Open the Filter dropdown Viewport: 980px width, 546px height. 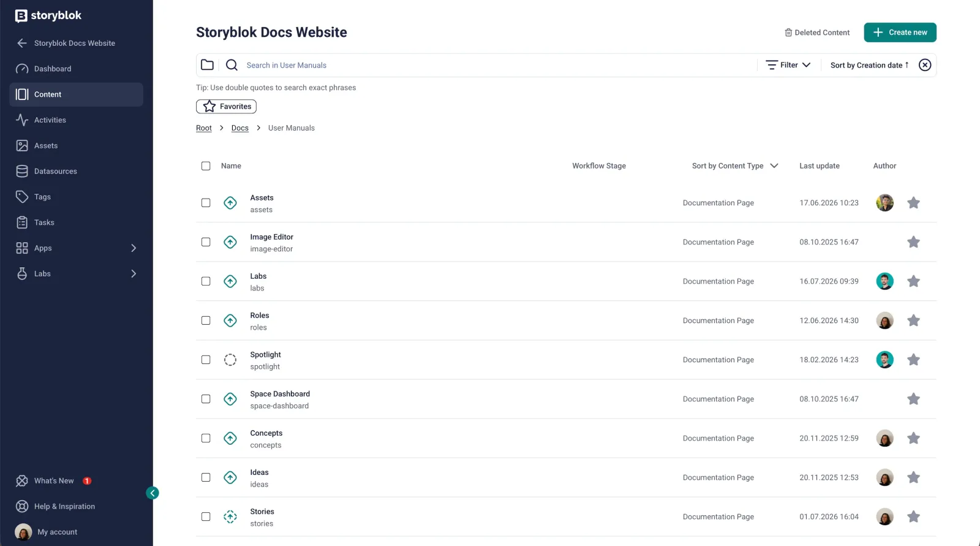[x=788, y=65]
